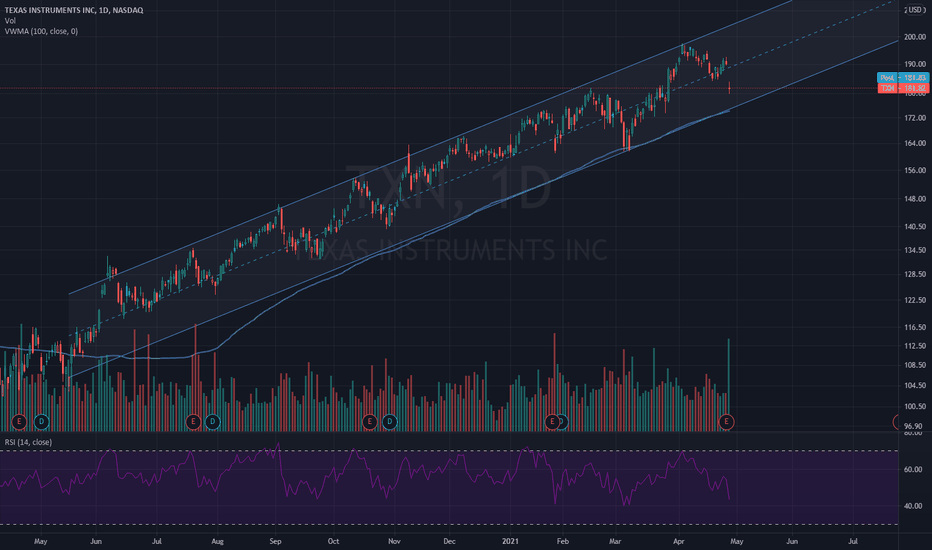
Task: Click the Sep label on time axis
Action: tap(275, 542)
